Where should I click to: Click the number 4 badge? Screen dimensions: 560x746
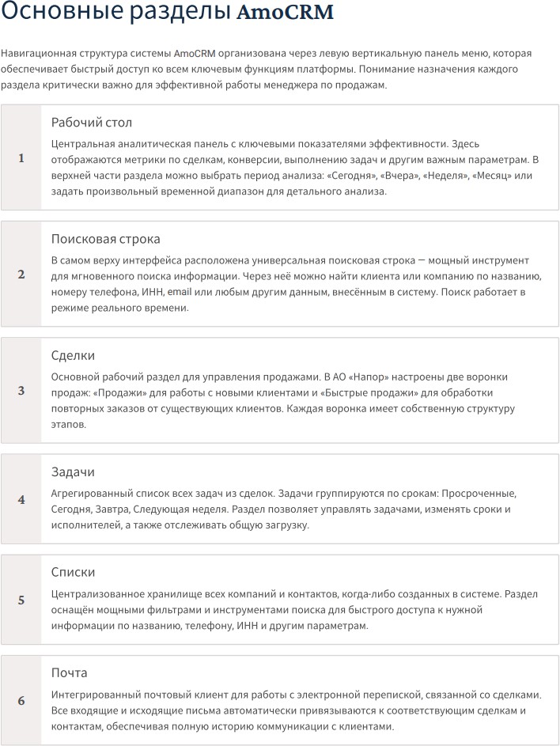pos(21,499)
